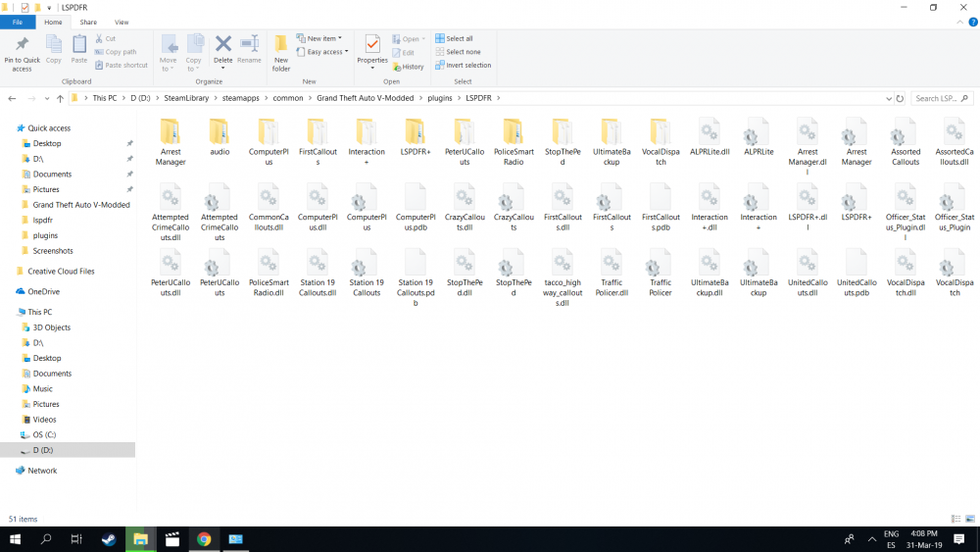Click Select all in ribbon

point(455,39)
